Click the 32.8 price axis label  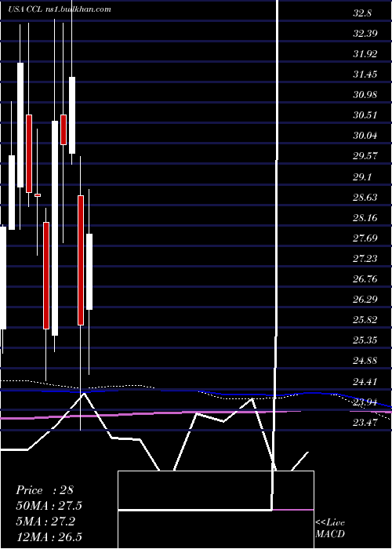pyautogui.click(x=362, y=13)
